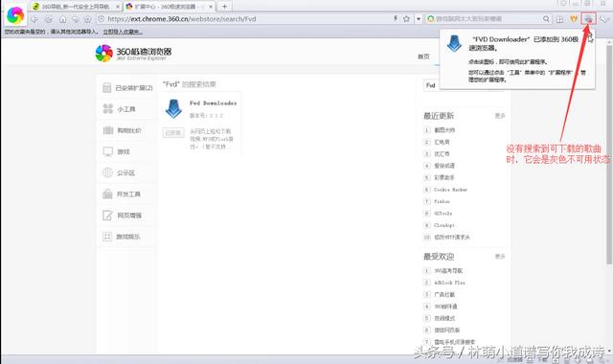
Task: Bookmark page with address bar star
Action: (406, 18)
